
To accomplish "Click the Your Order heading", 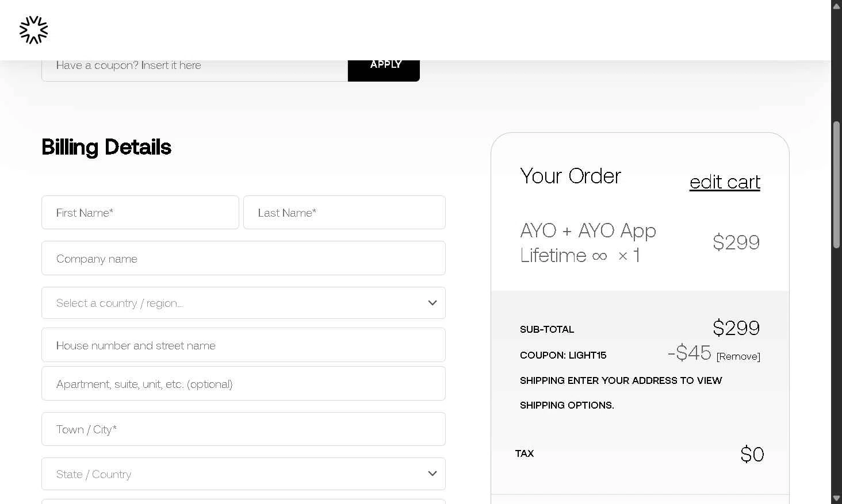I will pyautogui.click(x=571, y=176).
